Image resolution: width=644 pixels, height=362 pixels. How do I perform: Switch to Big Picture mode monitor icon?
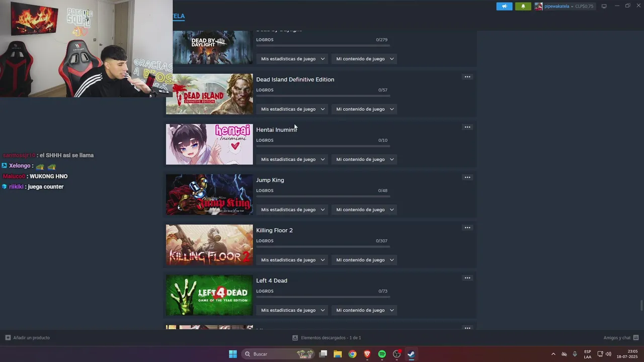[x=604, y=6]
